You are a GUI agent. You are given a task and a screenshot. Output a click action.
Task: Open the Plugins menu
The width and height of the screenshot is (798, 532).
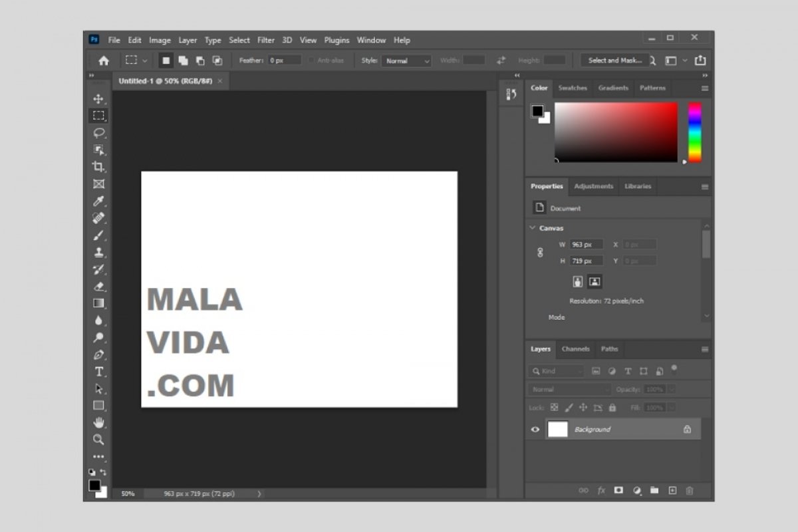point(336,40)
